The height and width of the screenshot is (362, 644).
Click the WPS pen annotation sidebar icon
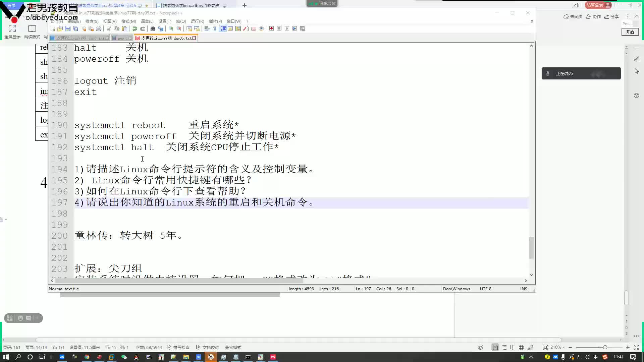point(636,59)
